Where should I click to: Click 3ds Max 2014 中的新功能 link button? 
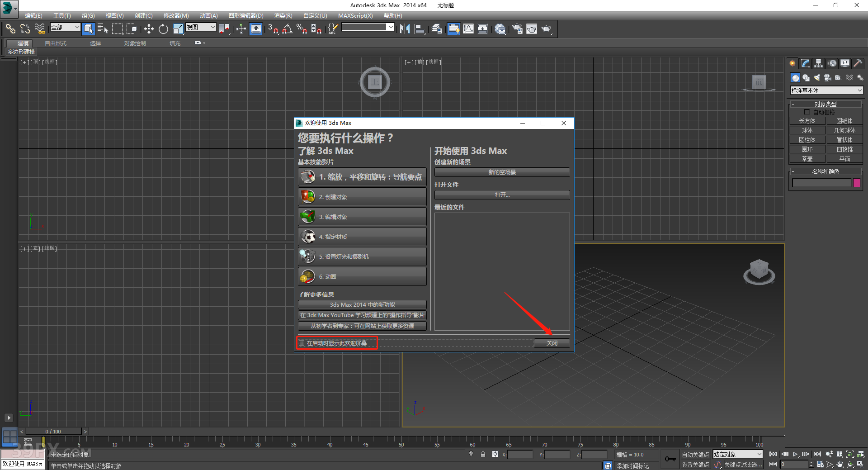click(x=362, y=304)
